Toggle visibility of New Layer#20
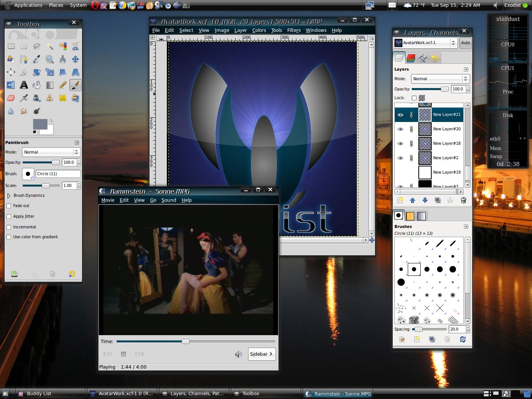 point(401,129)
